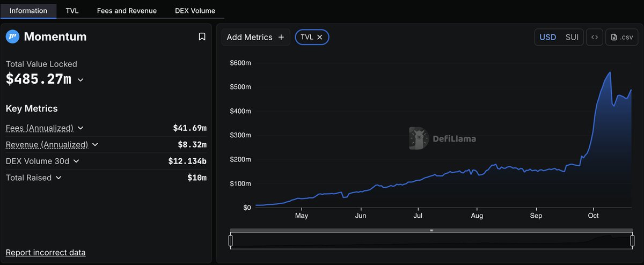Open the Fees and Revenue tab
The width and height of the screenshot is (644, 265).
(x=127, y=10)
